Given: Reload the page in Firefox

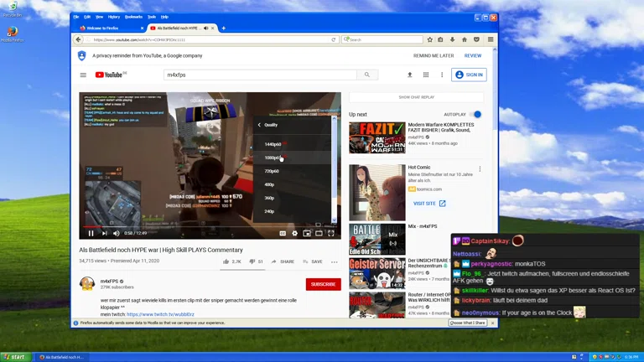Looking at the screenshot, I should click(334, 40).
